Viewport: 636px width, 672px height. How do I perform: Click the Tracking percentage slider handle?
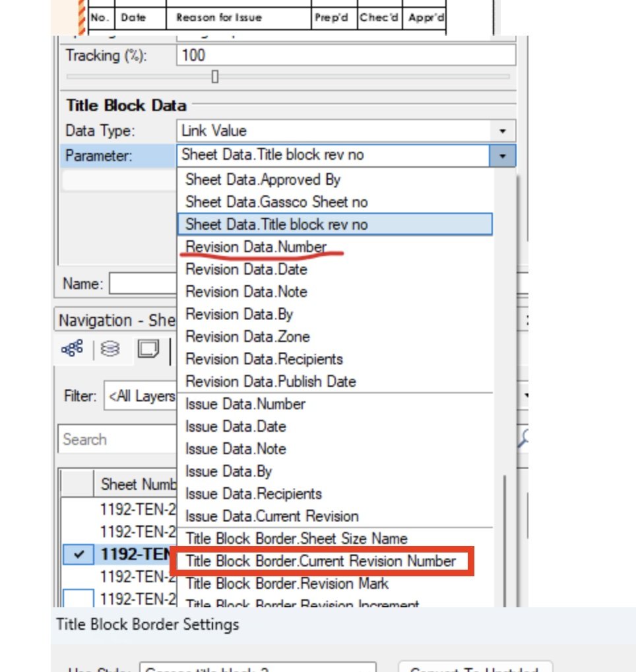click(x=214, y=77)
